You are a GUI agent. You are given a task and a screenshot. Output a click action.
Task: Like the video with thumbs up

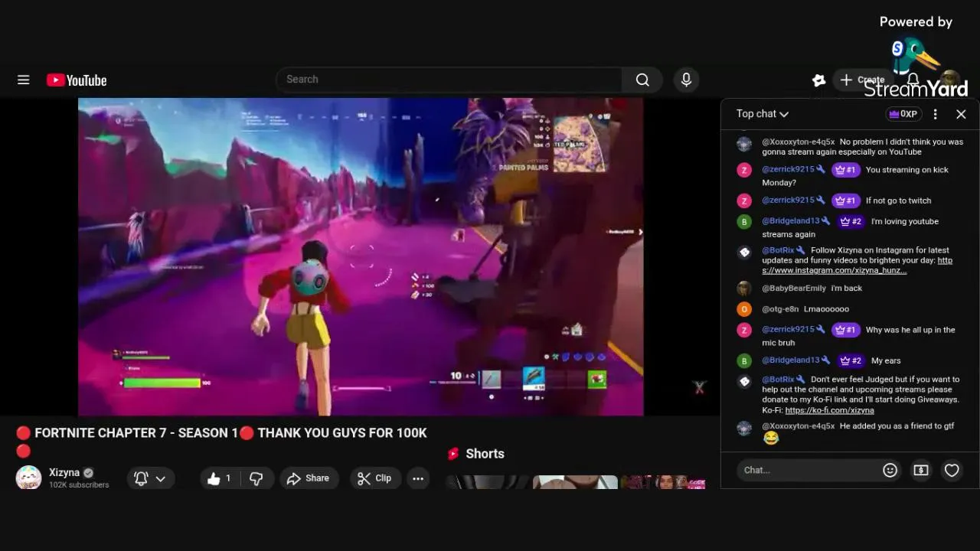pyautogui.click(x=220, y=478)
